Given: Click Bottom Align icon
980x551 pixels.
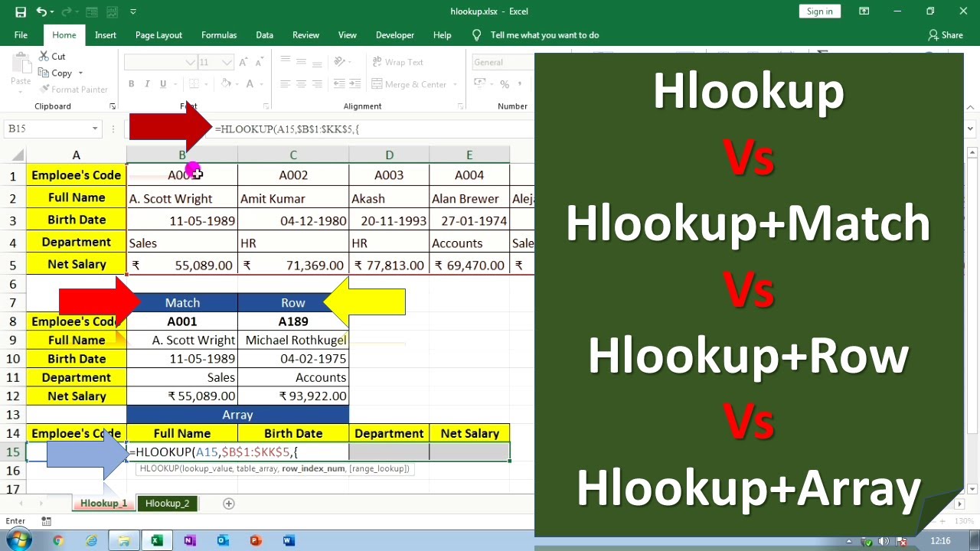Looking at the screenshot, I should click(x=317, y=62).
